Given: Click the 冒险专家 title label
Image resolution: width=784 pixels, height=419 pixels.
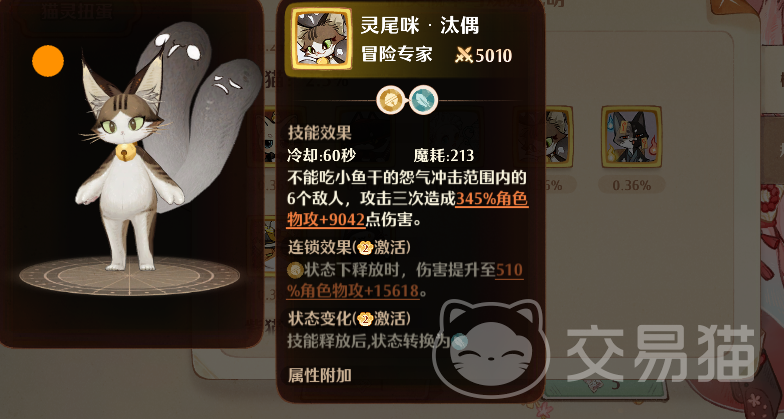Looking at the screenshot, I should pos(396,54).
